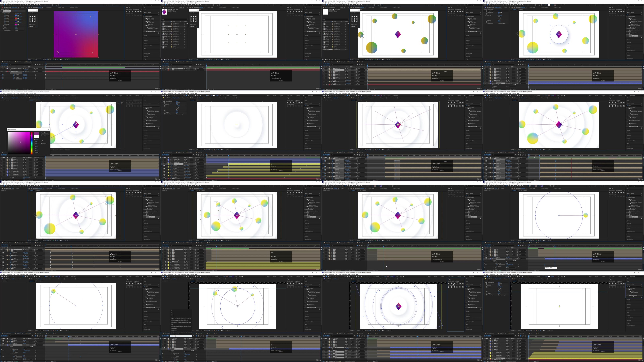The width and height of the screenshot is (644, 362).
Task: Collapse the Positions & Colors group
Action: coord(2,12)
